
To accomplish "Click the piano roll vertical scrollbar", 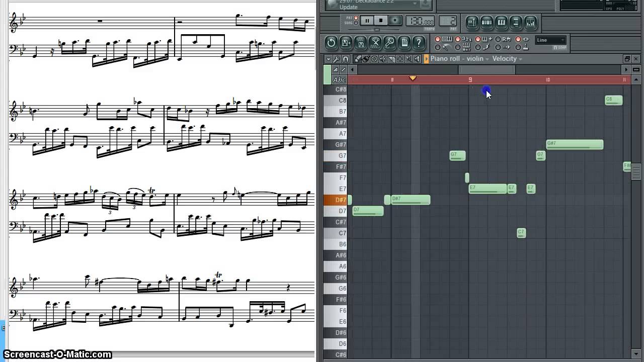I will [636, 171].
